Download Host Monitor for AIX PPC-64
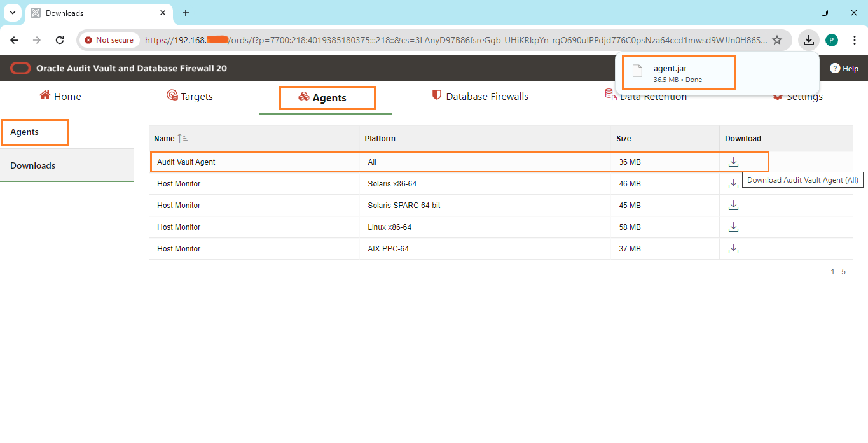 click(733, 248)
